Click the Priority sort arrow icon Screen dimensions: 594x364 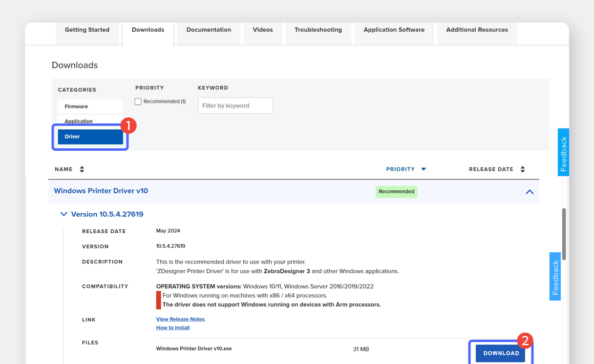coord(424,169)
